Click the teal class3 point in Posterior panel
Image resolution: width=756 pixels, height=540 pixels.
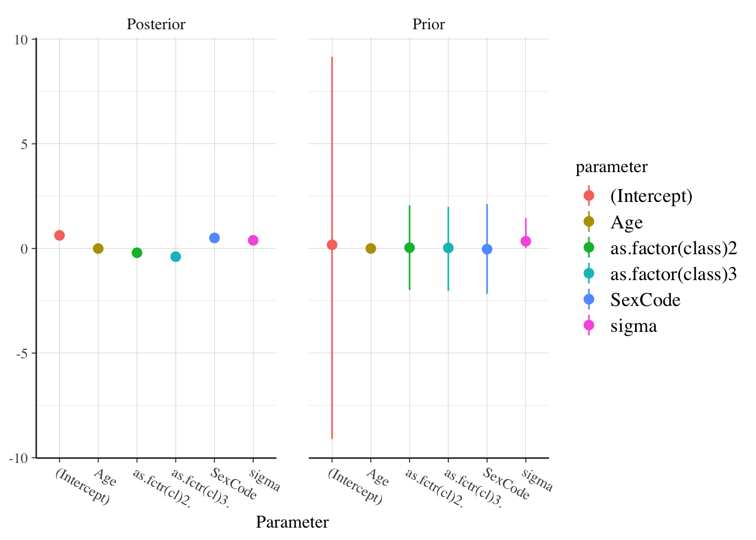[x=175, y=256]
